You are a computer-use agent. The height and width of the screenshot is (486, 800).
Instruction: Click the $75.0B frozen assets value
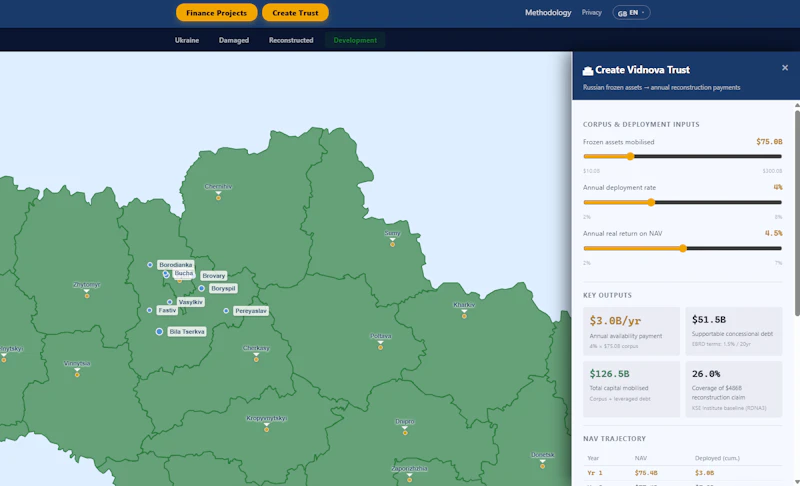(x=769, y=142)
